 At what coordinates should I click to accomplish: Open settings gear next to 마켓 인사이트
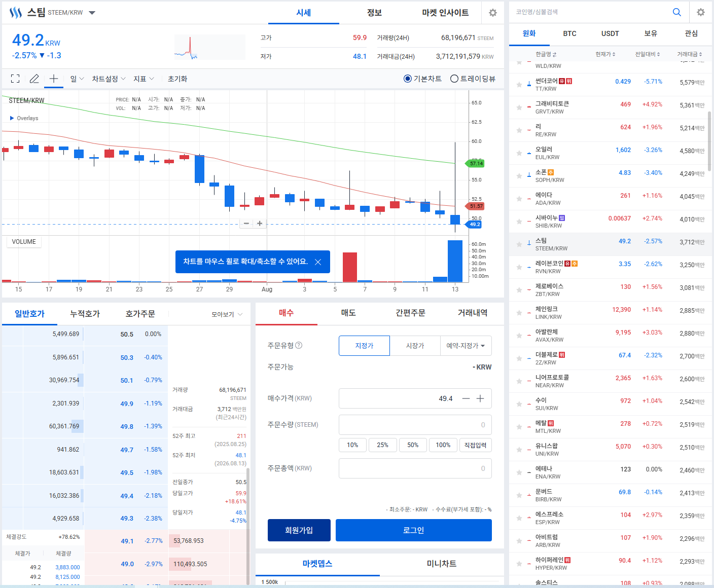pyautogui.click(x=493, y=13)
